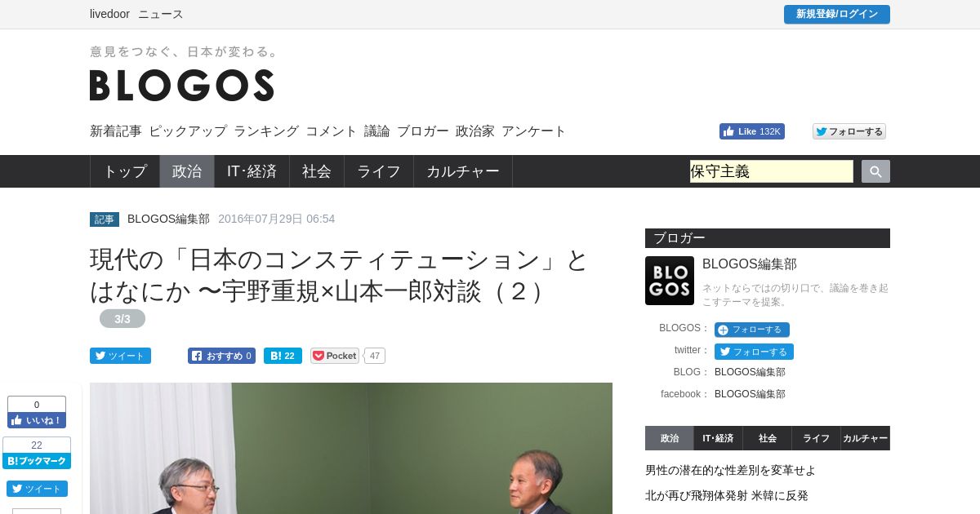980x514 pixels.
Task: Open article 北が再び飛翔体発射 米韓に反発
Action: [727, 495]
